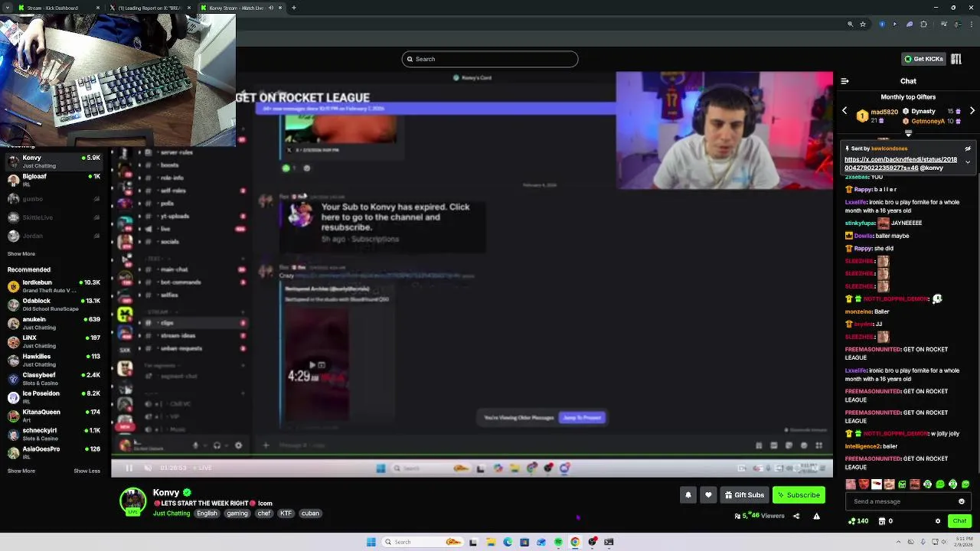Select the KTF stream tag
Screen dimensions: 980x551
coord(286,514)
